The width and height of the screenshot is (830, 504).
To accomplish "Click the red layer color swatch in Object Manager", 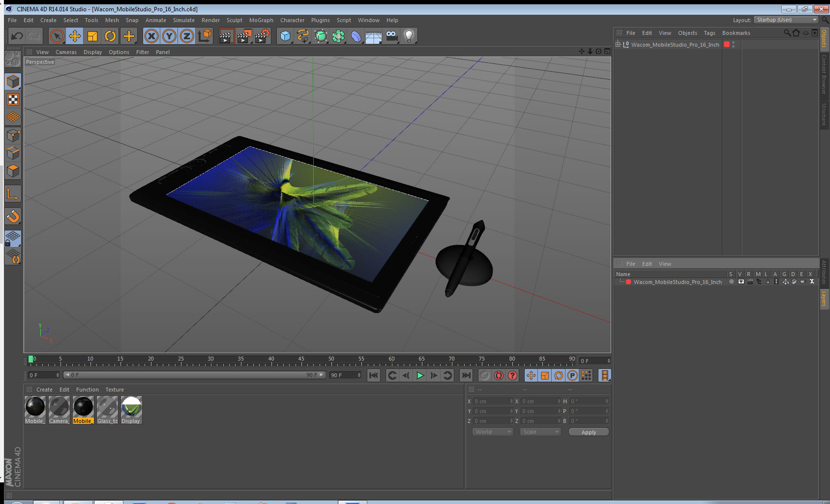I will coord(727,44).
